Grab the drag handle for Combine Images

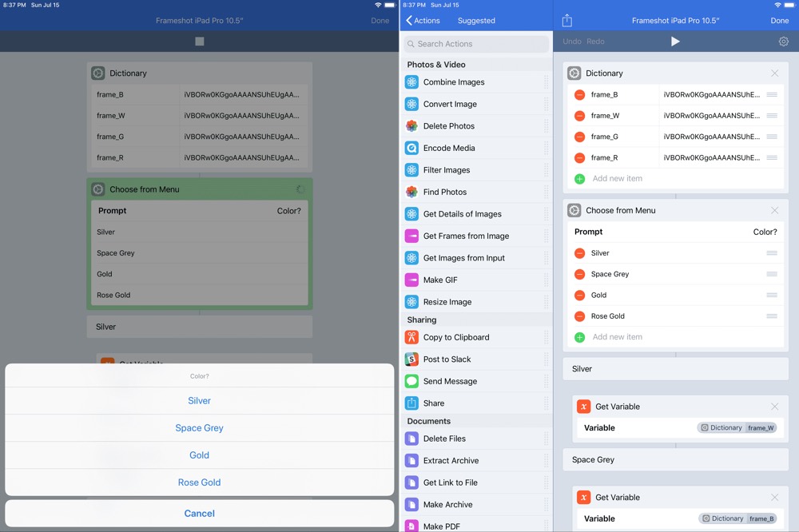tap(546, 82)
